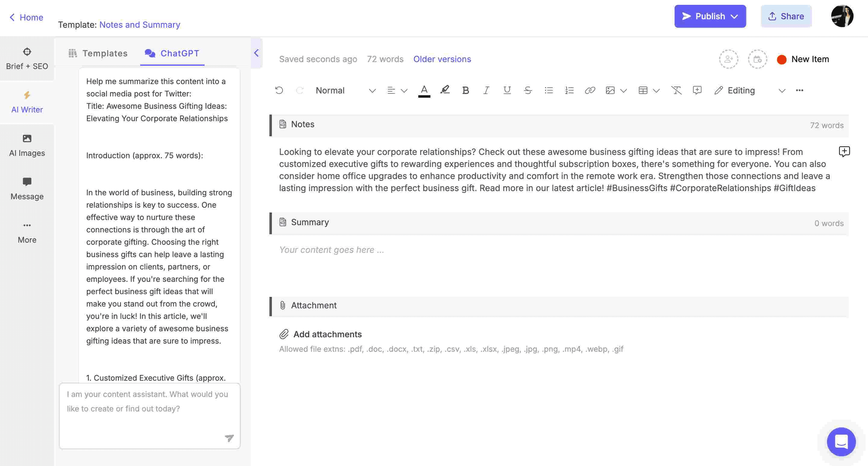Click the Attachment section header
The image size is (868, 466).
(x=559, y=306)
